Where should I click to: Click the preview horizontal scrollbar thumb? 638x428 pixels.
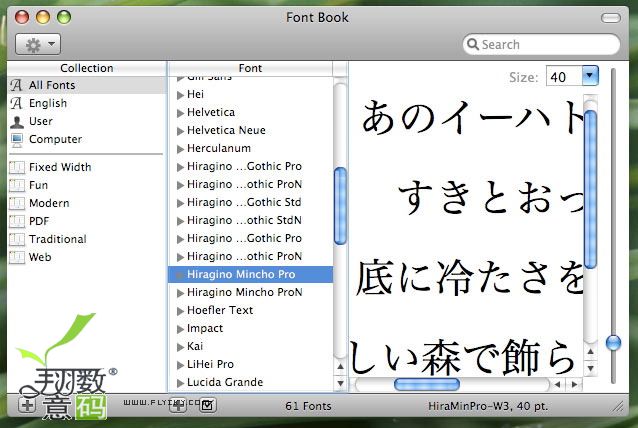click(x=427, y=384)
